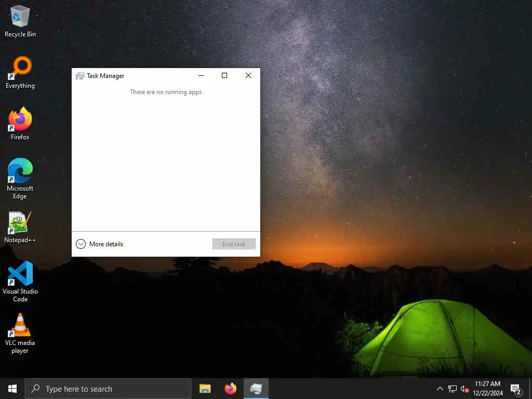Viewport: 532px width, 399px height.
Task: Minimize the Task Manager window
Action: tap(201, 75)
